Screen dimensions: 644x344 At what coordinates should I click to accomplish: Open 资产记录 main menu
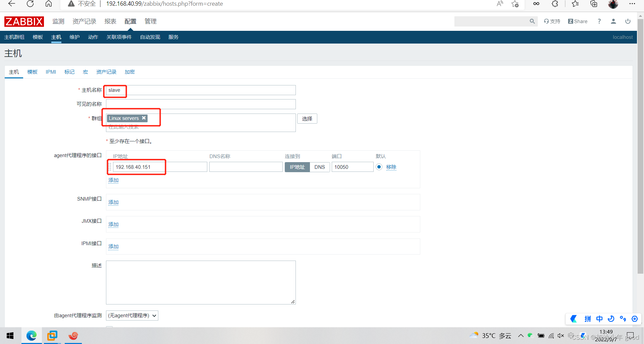85,21
